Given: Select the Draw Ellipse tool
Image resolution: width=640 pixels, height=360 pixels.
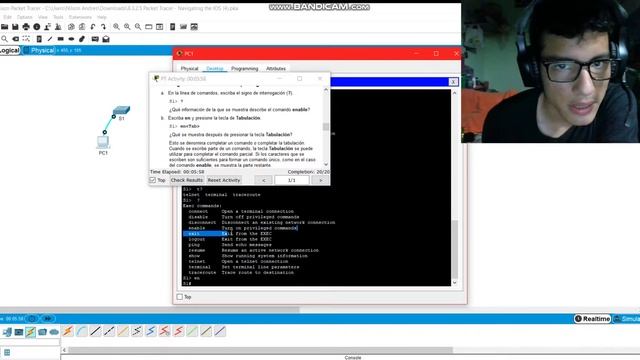Looking at the screenshot, I should (x=71, y=39).
